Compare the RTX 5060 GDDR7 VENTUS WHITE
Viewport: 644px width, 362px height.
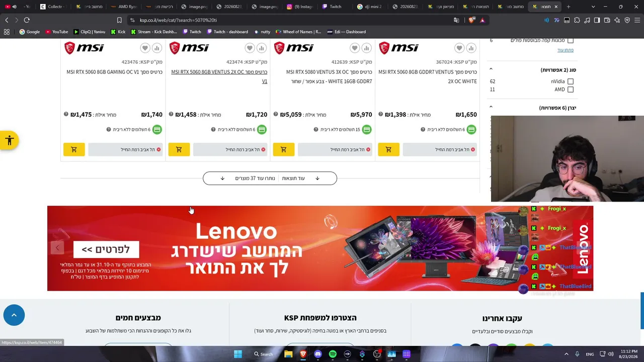(x=471, y=48)
